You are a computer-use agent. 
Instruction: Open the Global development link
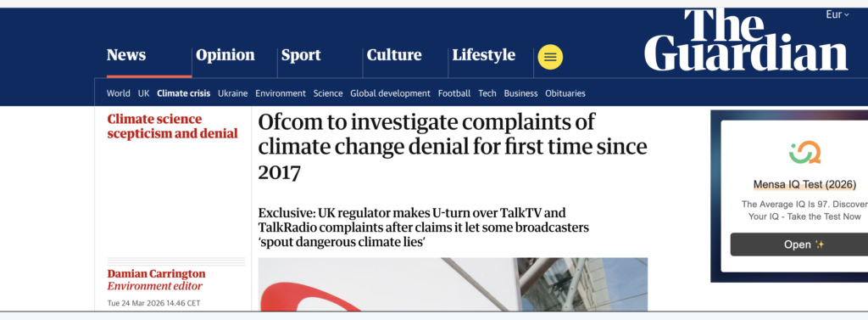click(390, 93)
